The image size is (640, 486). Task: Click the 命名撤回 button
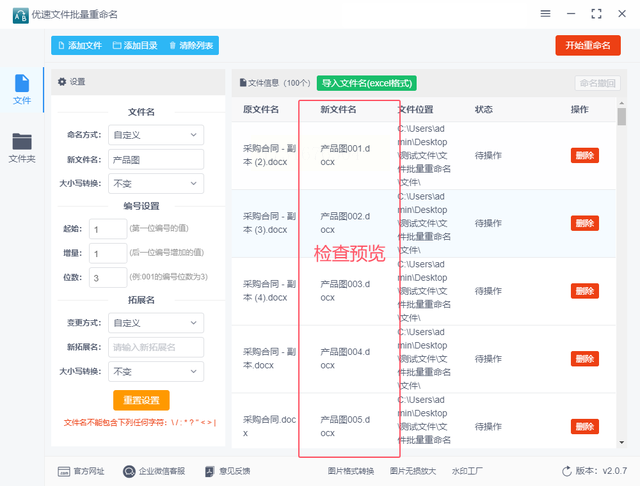tap(598, 83)
